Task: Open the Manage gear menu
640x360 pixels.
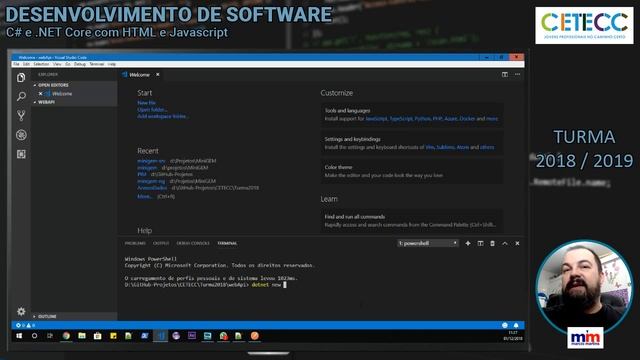Action: (x=21, y=311)
